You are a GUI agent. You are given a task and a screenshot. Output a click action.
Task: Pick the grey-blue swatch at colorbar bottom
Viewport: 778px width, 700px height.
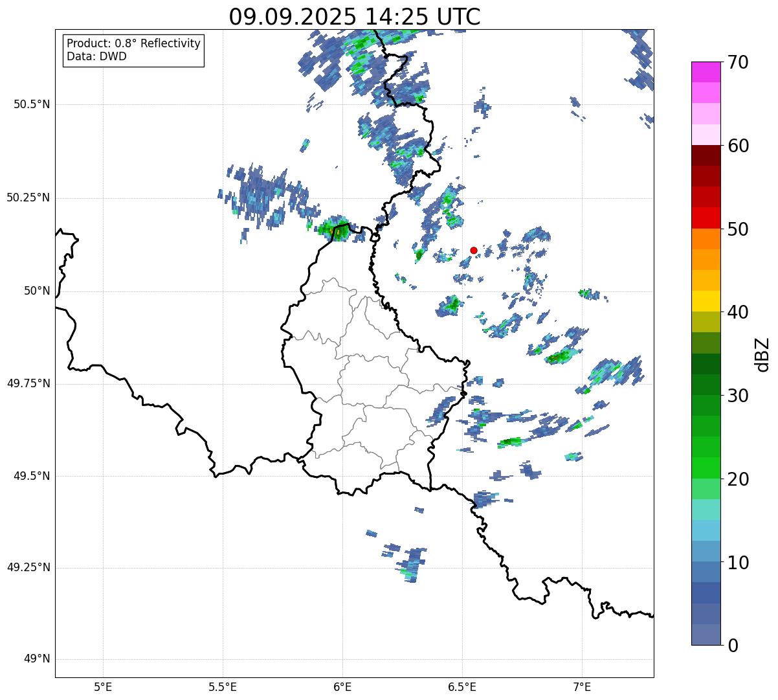(706, 635)
